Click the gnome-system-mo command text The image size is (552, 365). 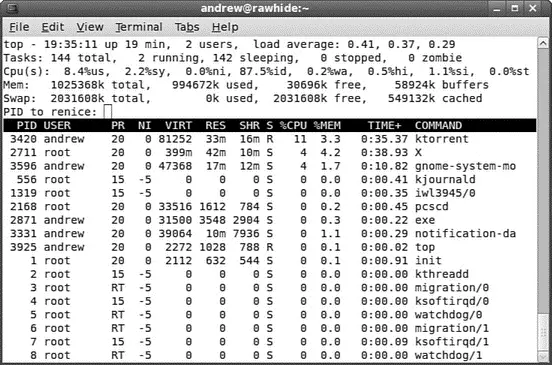point(465,166)
